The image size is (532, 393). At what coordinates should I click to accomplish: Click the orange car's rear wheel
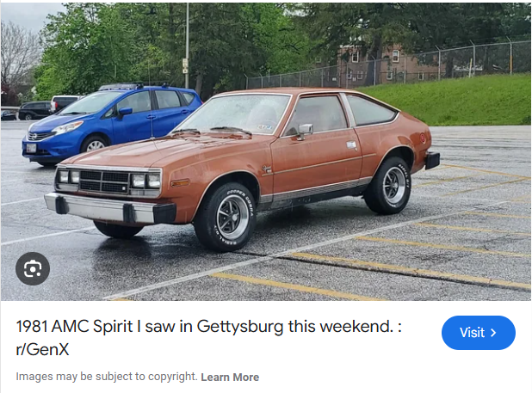[389, 185]
